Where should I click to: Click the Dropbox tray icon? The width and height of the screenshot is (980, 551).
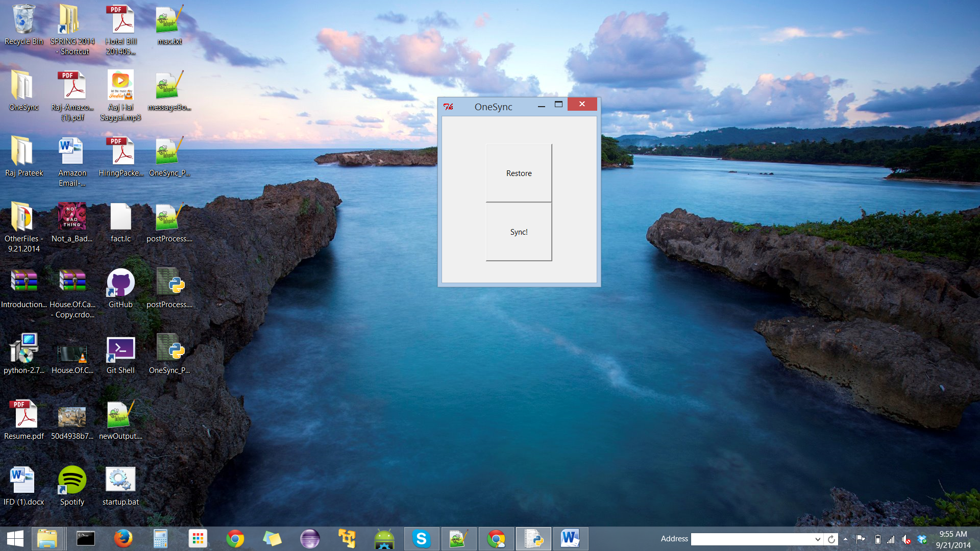click(922, 539)
